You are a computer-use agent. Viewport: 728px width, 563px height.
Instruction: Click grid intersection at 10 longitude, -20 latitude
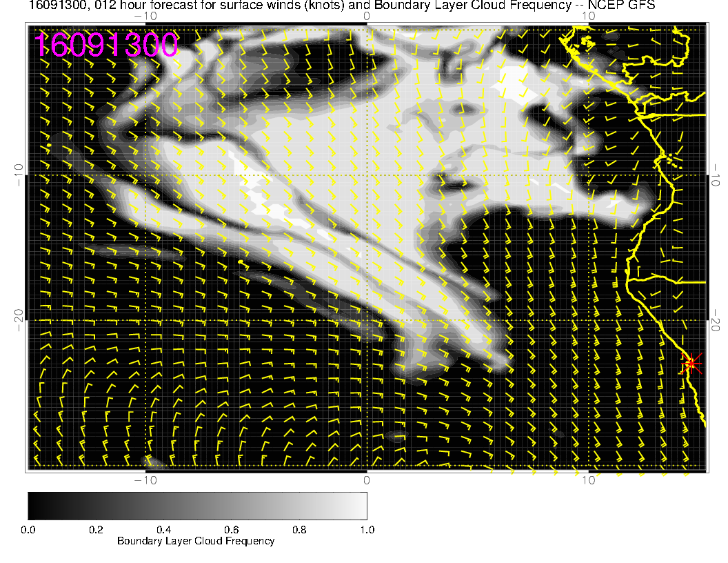tap(588, 320)
